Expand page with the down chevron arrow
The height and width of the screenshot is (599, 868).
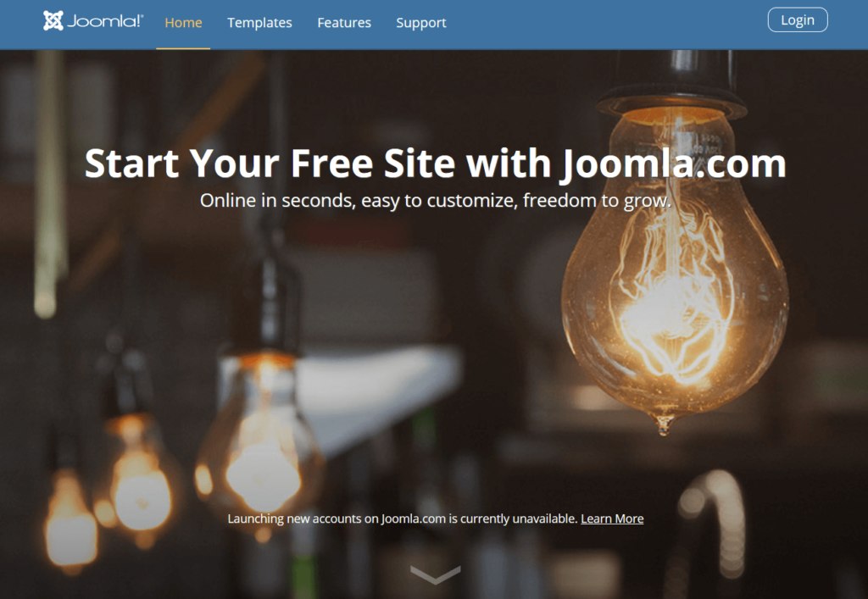tap(435, 574)
